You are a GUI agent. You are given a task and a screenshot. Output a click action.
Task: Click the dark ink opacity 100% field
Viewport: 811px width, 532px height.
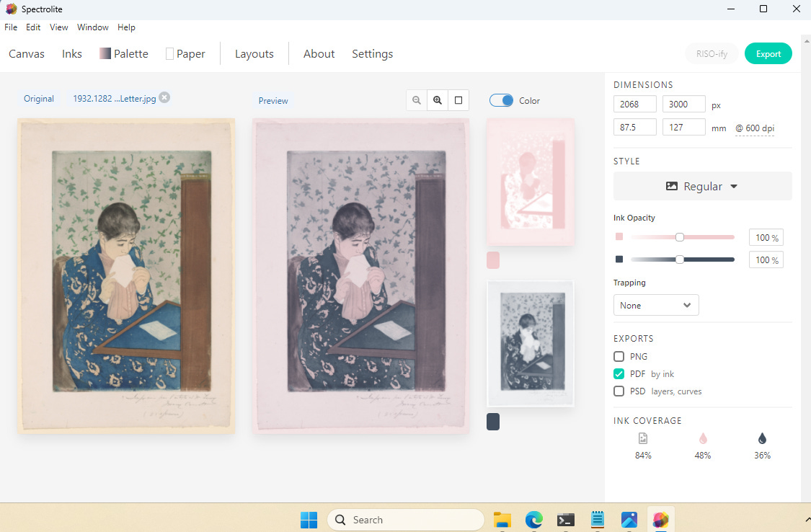(766, 260)
